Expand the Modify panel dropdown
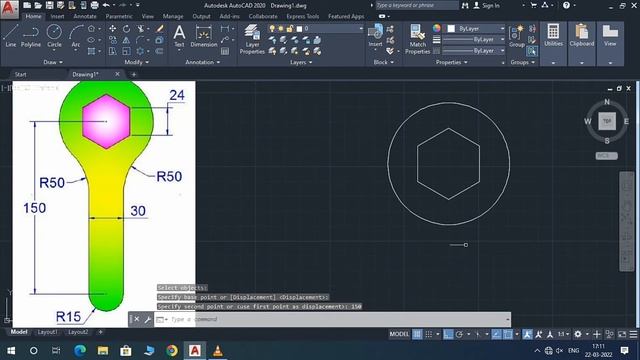 pos(137,62)
